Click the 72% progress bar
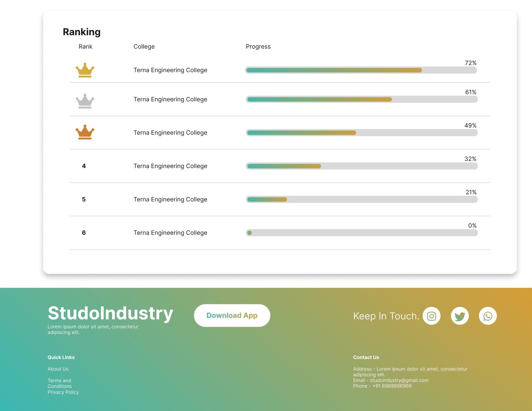This screenshot has width=532, height=411. (361, 70)
